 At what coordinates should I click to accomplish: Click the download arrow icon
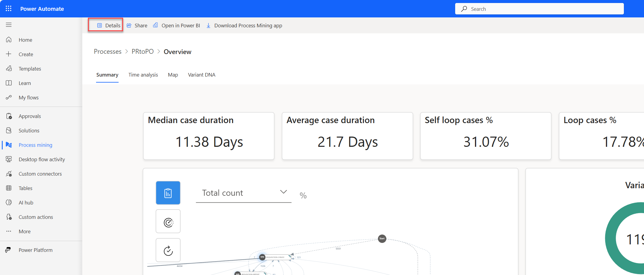click(208, 26)
